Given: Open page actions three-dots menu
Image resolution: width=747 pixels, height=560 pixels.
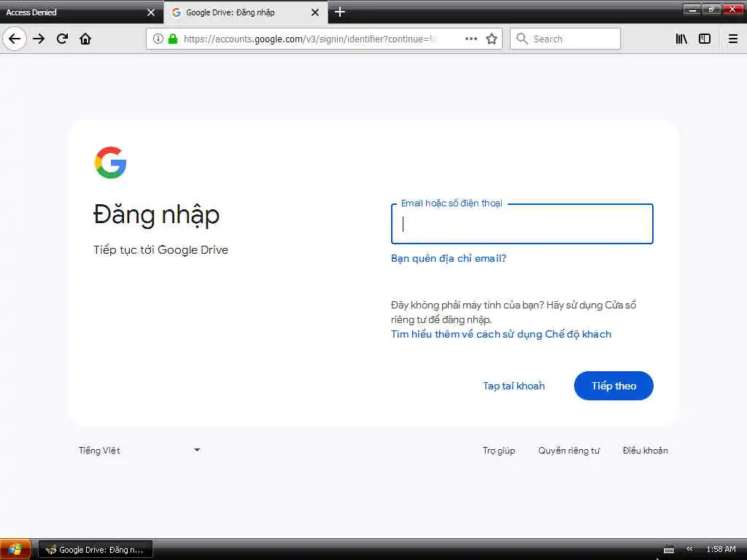Looking at the screenshot, I should pos(471,39).
